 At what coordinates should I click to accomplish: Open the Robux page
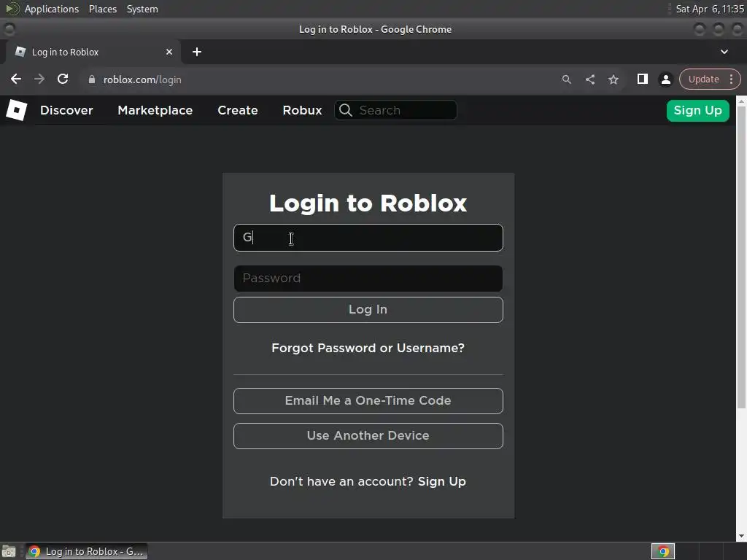point(302,111)
